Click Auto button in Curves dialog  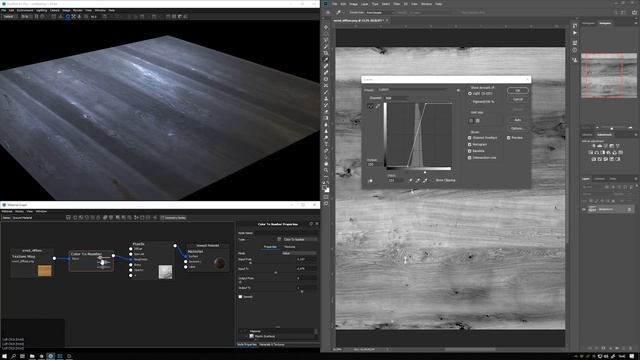(518, 120)
